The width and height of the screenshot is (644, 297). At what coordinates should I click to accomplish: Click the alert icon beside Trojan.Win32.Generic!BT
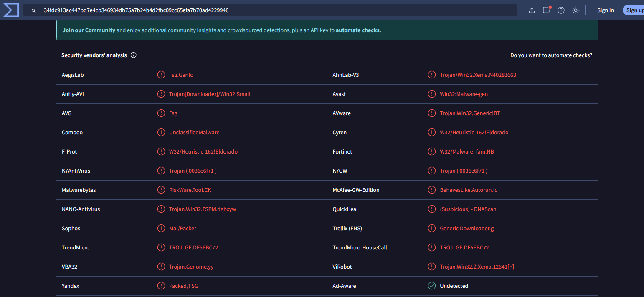[x=432, y=113]
